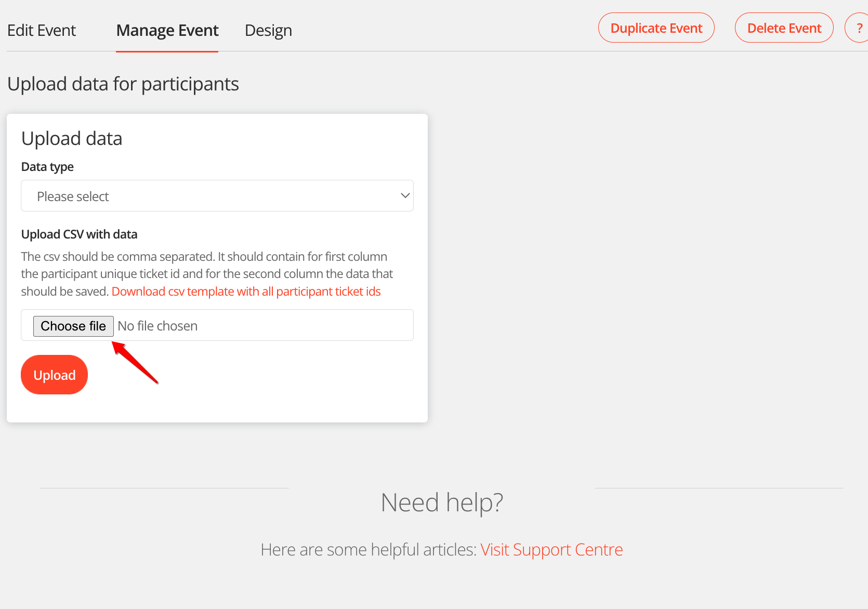Click the Delete Event button

click(784, 28)
